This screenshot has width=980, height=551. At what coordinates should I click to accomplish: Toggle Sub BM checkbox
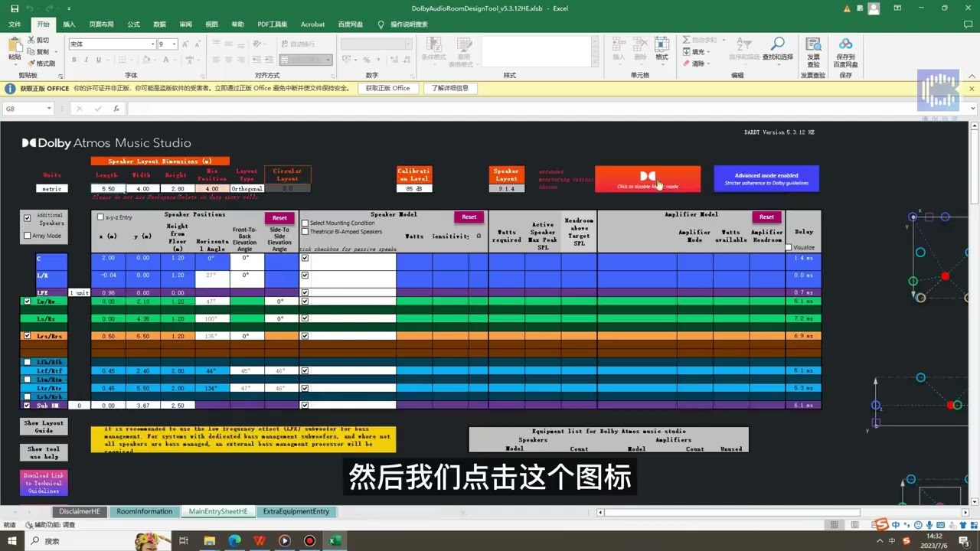click(x=28, y=406)
